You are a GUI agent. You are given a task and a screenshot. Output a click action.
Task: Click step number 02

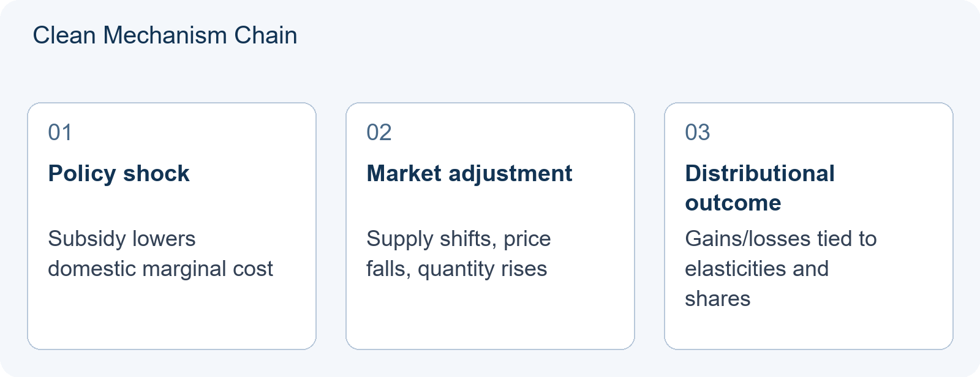[379, 132]
